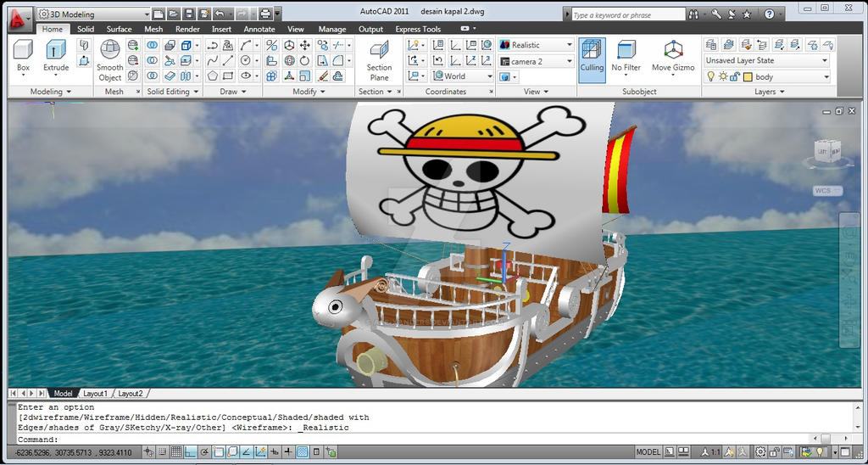The image size is (868, 465).
Task: Click the Favorites star icon
Action: coord(748,15)
